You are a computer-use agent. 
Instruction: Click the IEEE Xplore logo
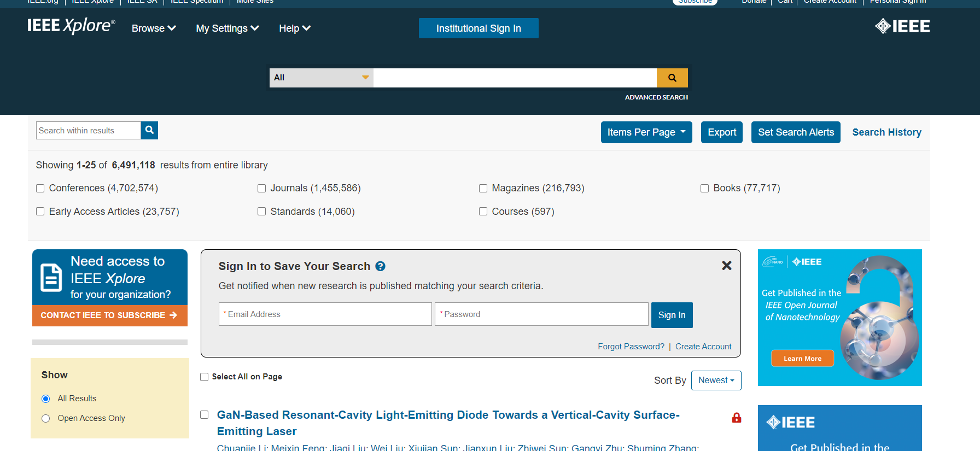(x=71, y=26)
